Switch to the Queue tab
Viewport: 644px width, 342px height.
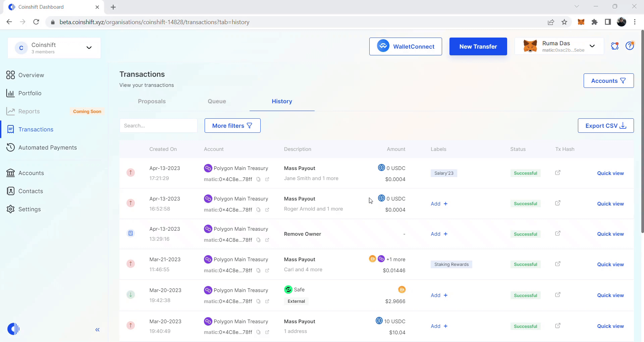coord(217,101)
